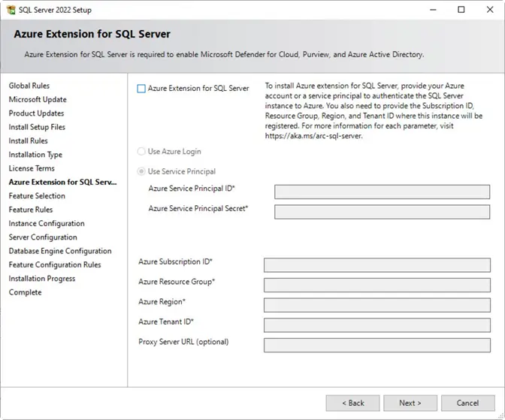Enable the Azure Extension for SQL Server checkbox
This screenshot has width=505, height=420.
coord(141,89)
